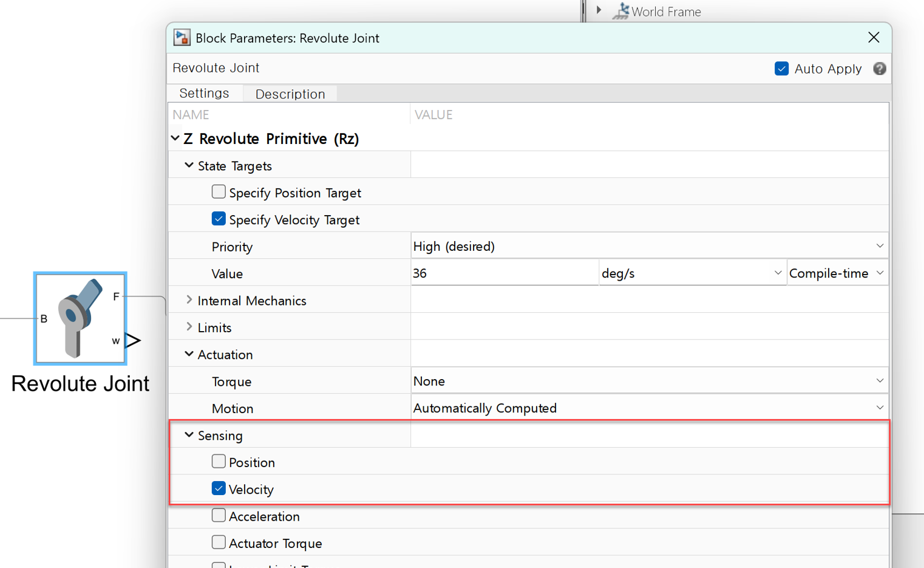Disable the Auto Apply checkbox
Screen dimensions: 924x568
point(781,69)
